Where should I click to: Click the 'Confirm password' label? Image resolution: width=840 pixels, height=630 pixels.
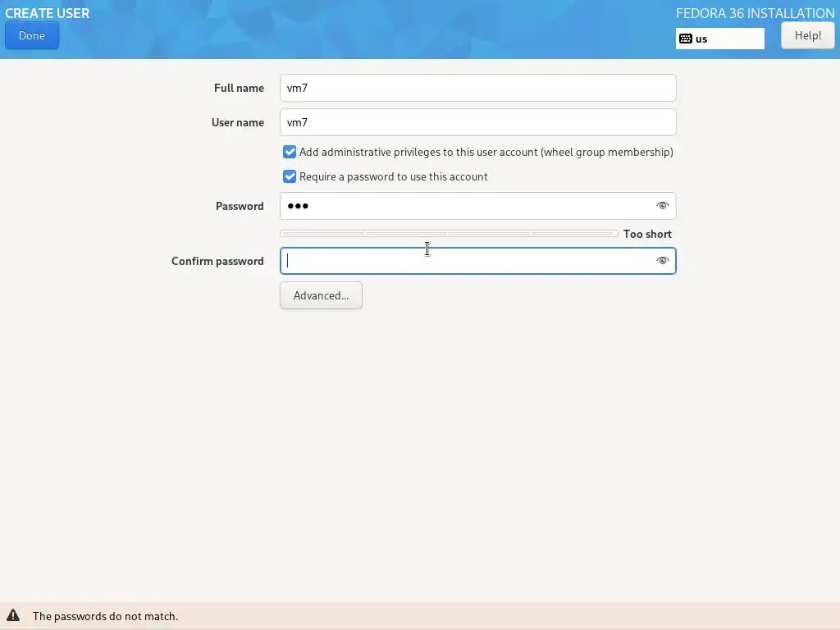click(217, 262)
